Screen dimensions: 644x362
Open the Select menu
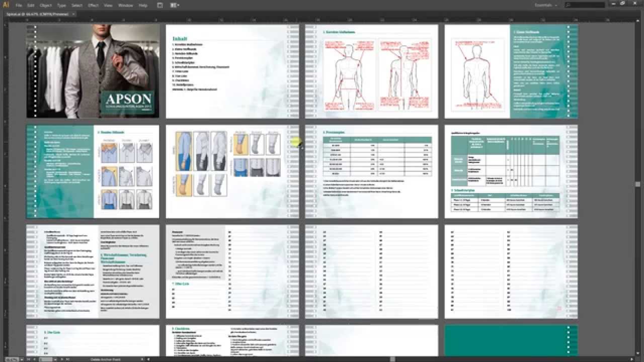(x=77, y=5)
